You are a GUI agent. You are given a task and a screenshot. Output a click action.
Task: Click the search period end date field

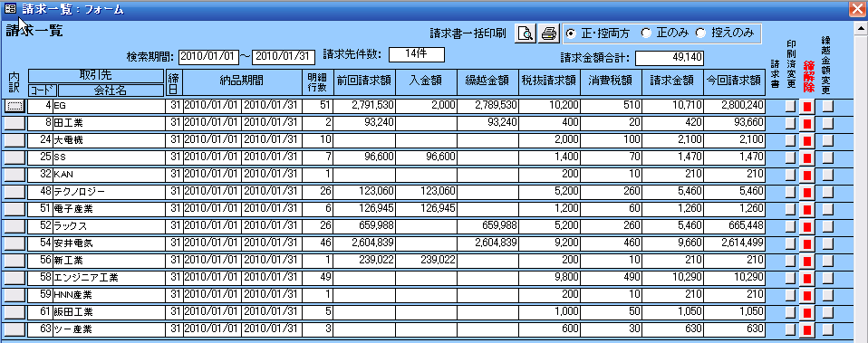(284, 56)
